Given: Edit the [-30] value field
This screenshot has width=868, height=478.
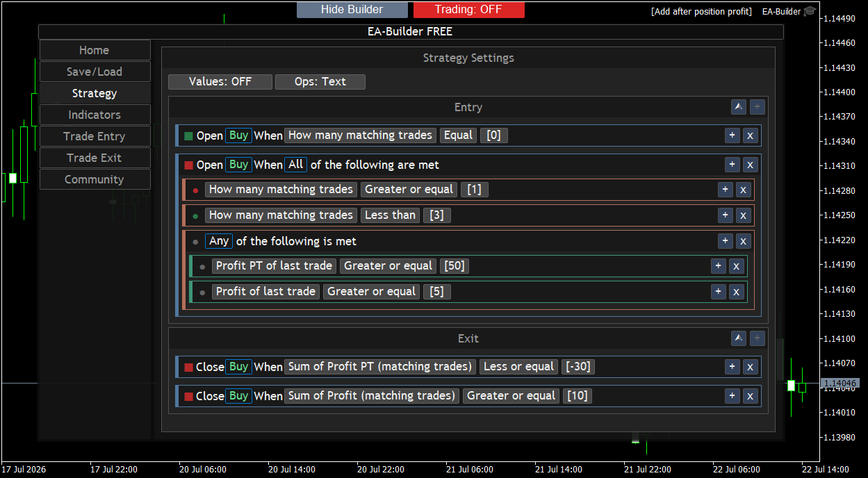Looking at the screenshot, I should [x=578, y=367].
